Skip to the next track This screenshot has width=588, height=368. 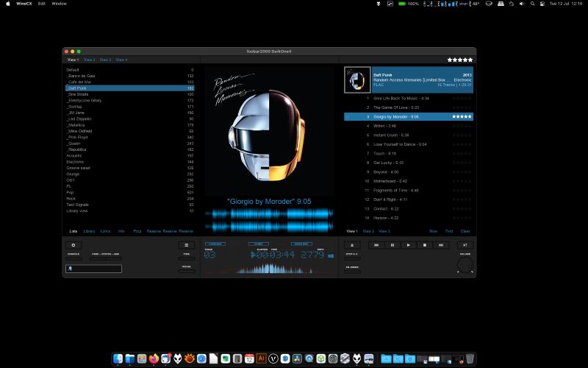(x=440, y=244)
